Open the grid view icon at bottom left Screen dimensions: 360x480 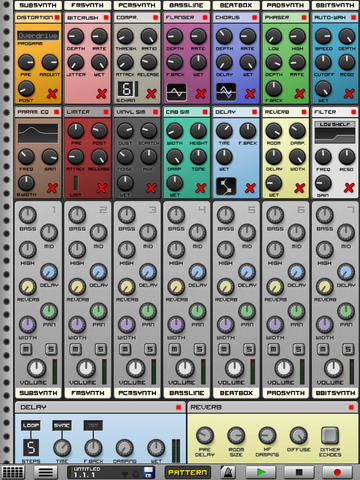pos(13,472)
